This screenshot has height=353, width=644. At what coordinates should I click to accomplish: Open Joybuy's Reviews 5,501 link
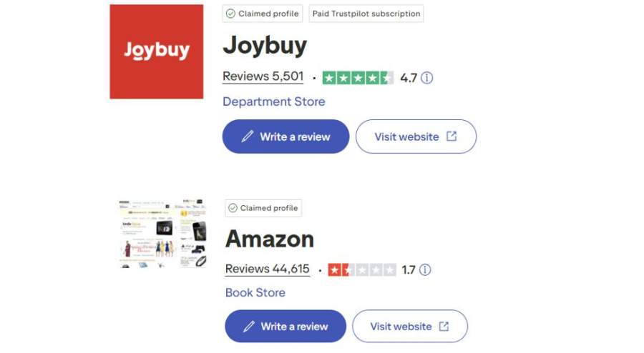click(263, 76)
